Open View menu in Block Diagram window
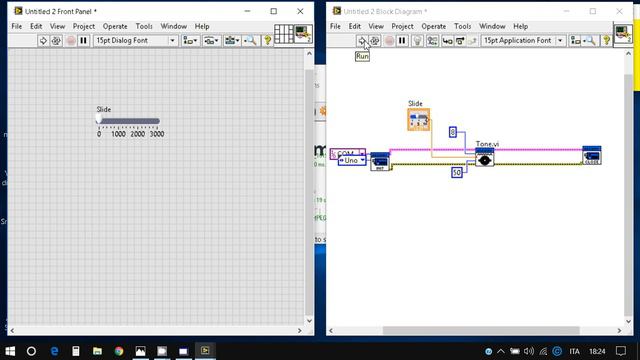The image size is (640, 360). (376, 26)
